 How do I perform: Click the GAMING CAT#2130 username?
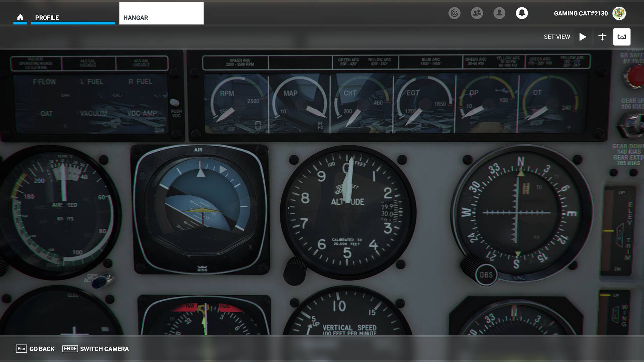click(x=581, y=13)
